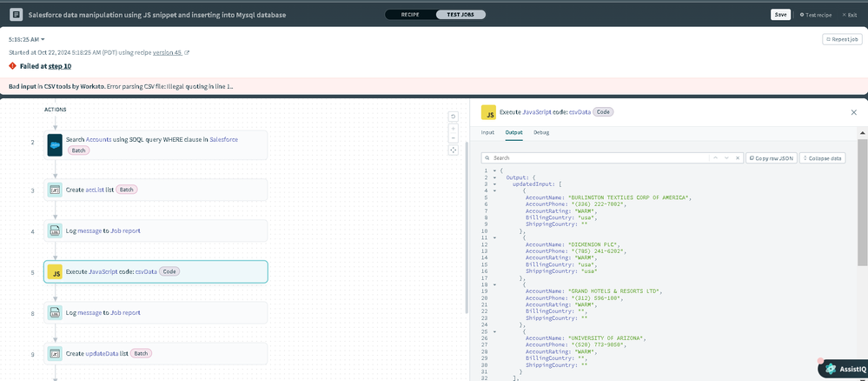Click "BURLINGTON TEXTILES CORP OF AMERICA" value
The image size is (868, 381).
pyautogui.click(x=630, y=197)
